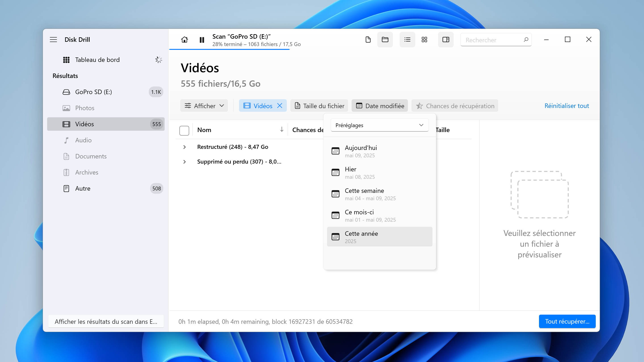Open Tableau de bord
644x362 pixels.
click(106, 59)
